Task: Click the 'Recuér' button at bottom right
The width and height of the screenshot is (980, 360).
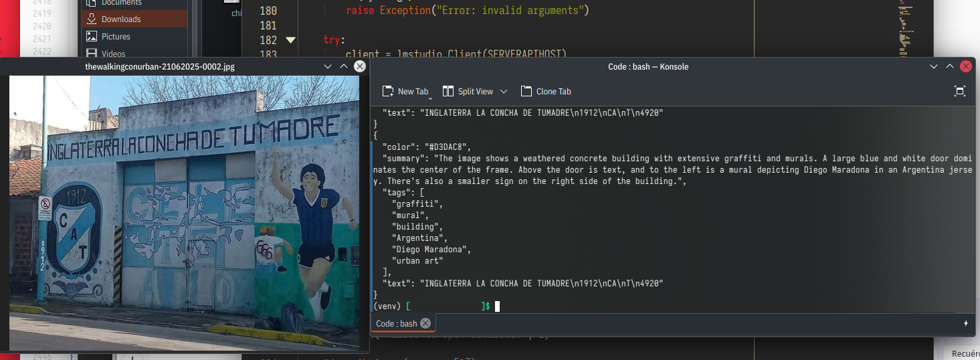Action: coord(965,353)
